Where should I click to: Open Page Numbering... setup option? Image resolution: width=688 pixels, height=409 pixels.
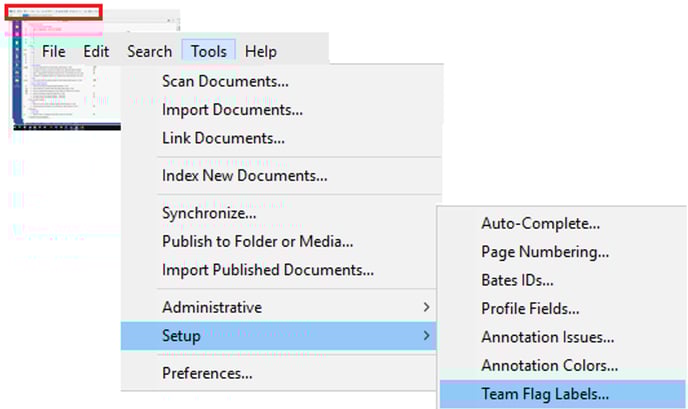point(544,252)
